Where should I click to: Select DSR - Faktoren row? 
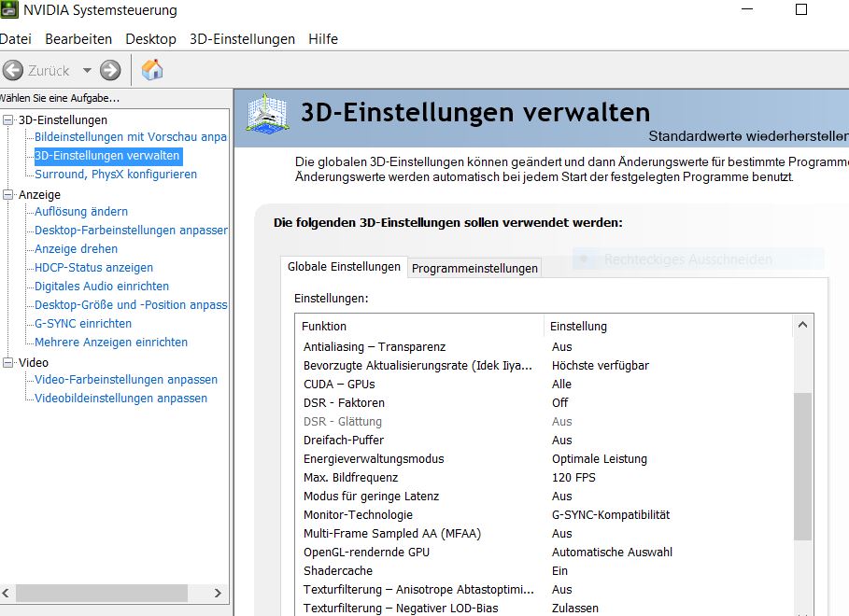(545, 402)
